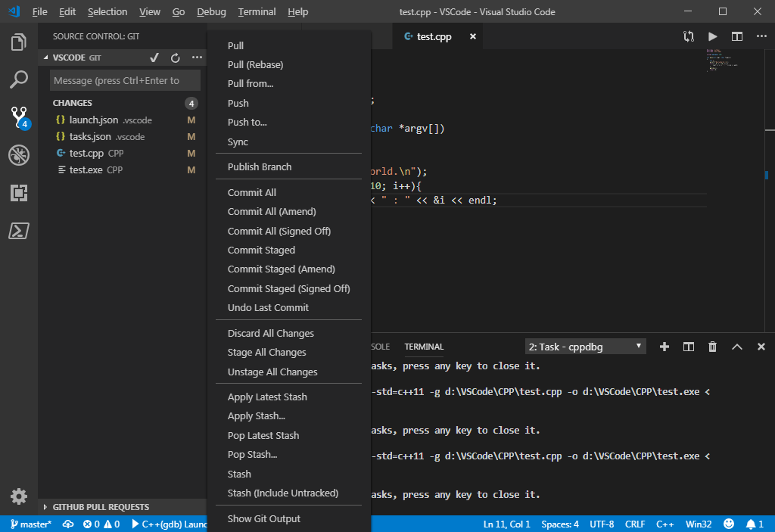Screen dimensions: 775x532
Task: Toggle the split editor layout
Action: tap(737, 36)
